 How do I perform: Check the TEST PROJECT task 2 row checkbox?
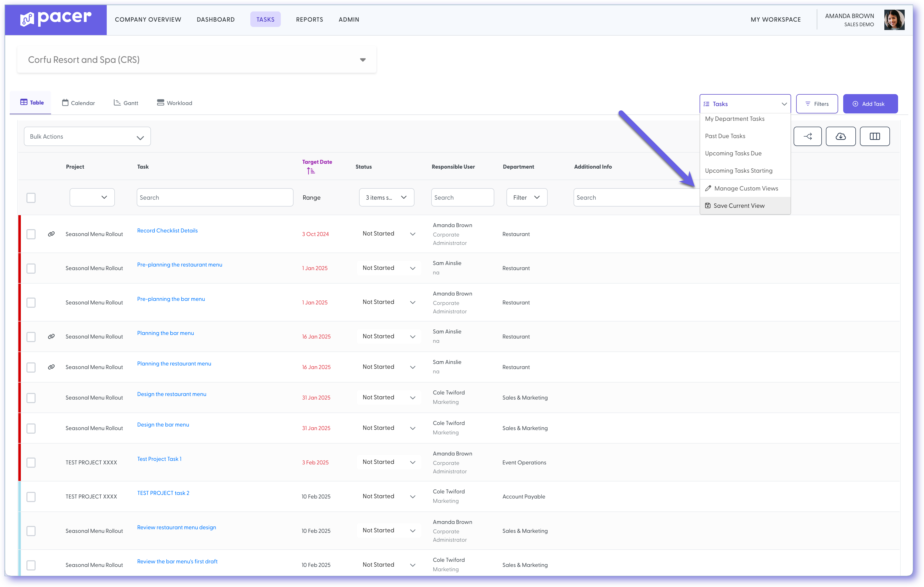pyautogui.click(x=31, y=497)
